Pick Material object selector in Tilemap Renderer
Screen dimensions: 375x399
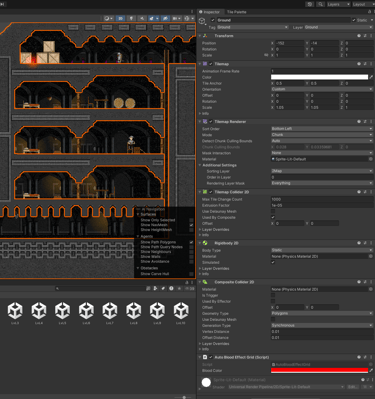click(371, 159)
